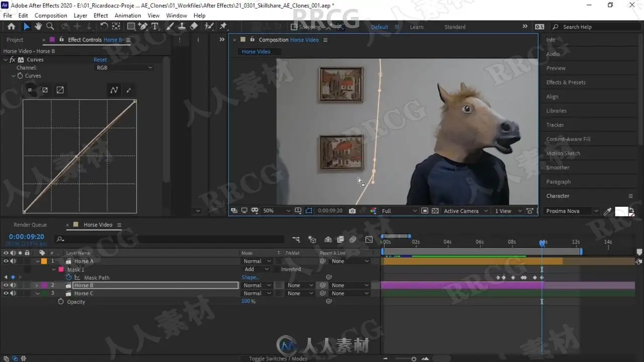Screen dimensions: 644x362
Task: Collapse the Curves effect twirl
Action: (x=5, y=60)
